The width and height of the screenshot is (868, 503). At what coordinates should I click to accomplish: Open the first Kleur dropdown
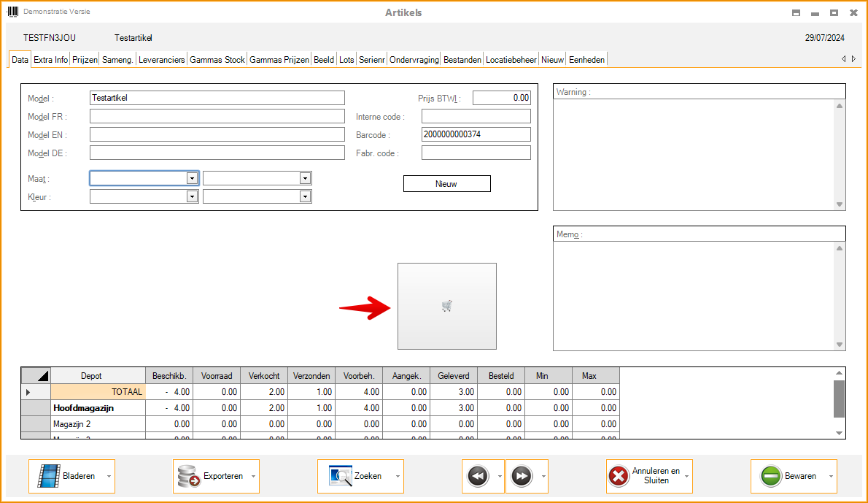(192, 196)
